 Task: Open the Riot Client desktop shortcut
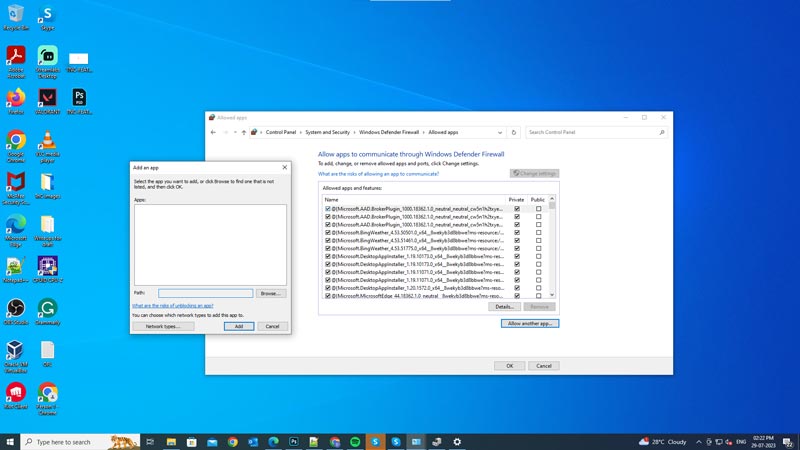(16, 396)
